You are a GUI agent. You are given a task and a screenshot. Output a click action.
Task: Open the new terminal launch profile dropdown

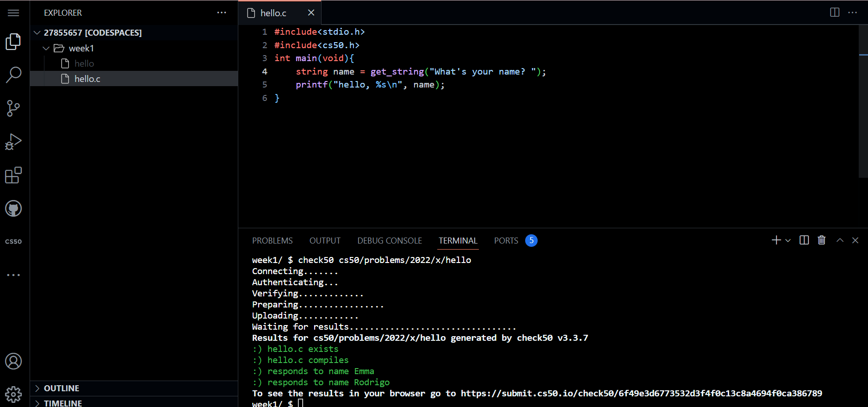pyautogui.click(x=788, y=240)
